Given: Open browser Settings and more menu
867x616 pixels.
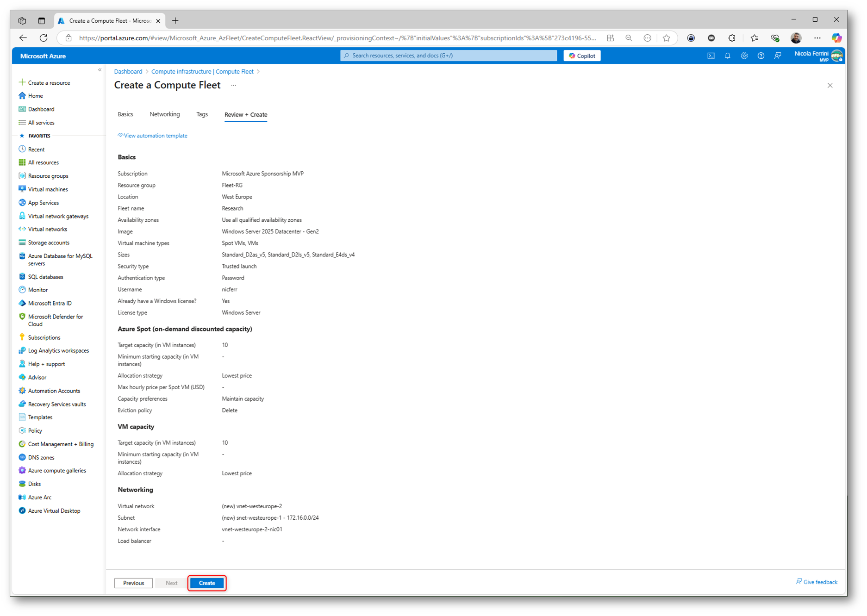Looking at the screenshot, I should click(x=817, y=38).
